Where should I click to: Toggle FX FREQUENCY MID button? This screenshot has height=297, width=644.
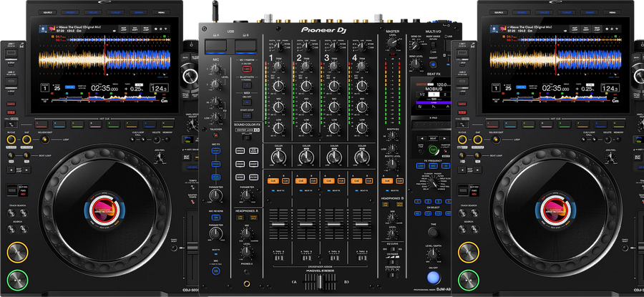(x=433, y=165)
